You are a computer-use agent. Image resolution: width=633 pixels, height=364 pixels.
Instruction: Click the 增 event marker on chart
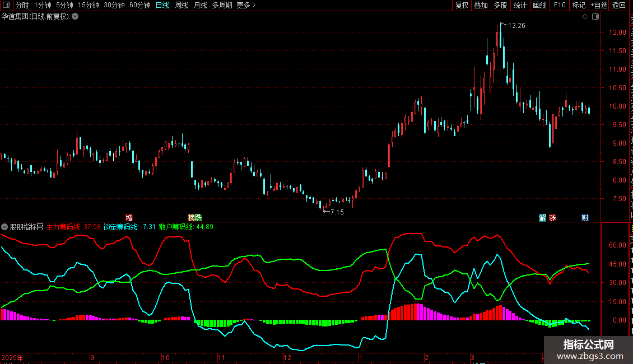pyautogui.click(x=129, y=218)
